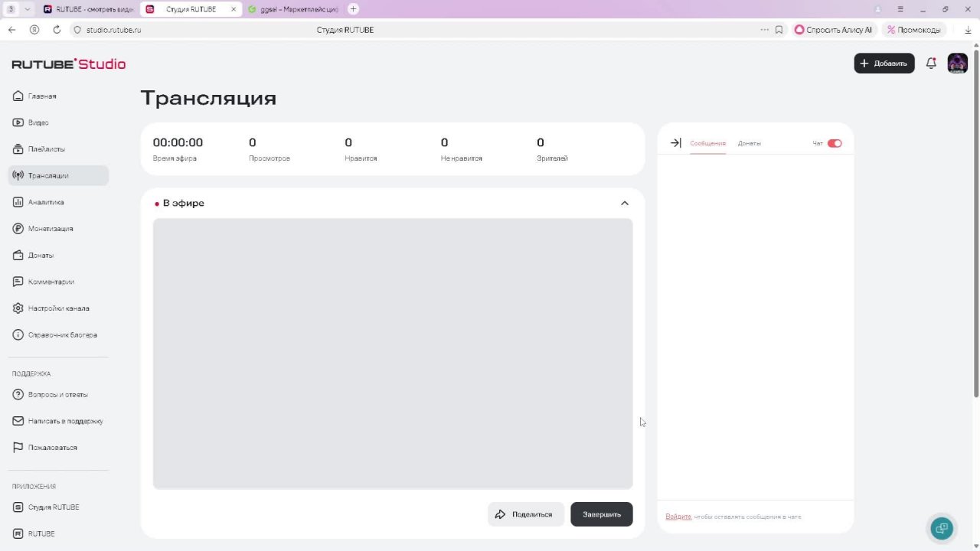Click the Поделиться share button
Image resolution: width=980 pixels, height=551 pixels.
click(526, 514)
